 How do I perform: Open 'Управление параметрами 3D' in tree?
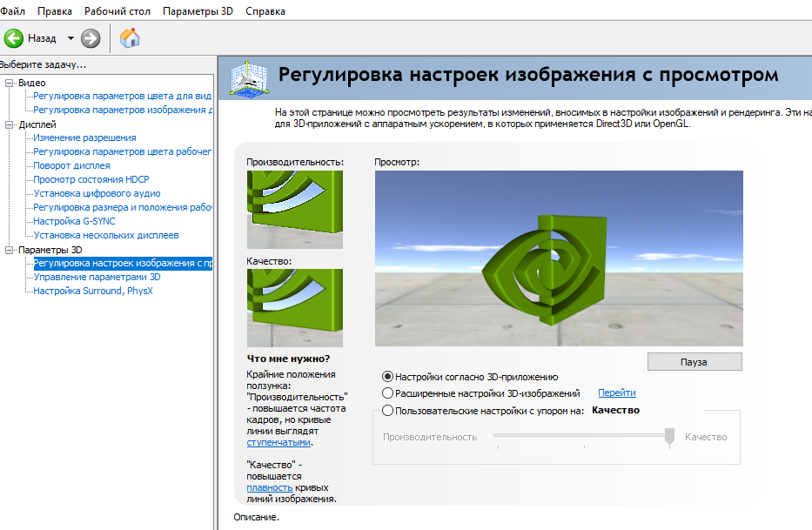click(x=97, y=277)
